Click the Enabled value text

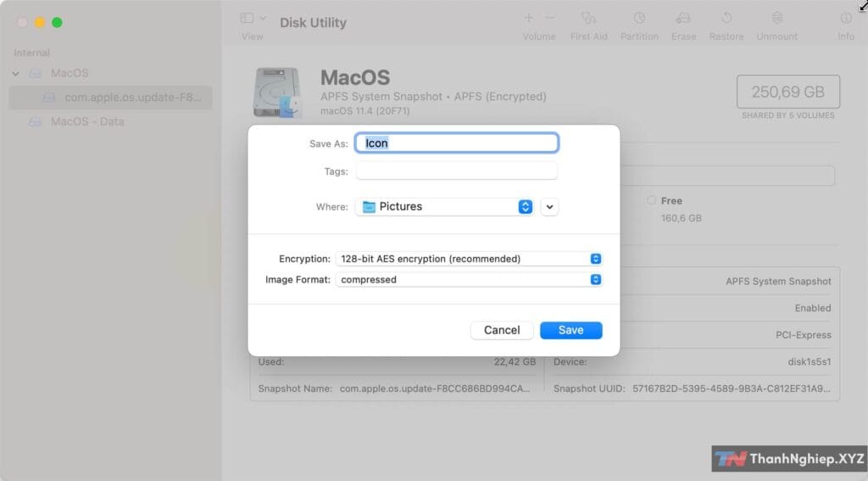pos(813,308)
